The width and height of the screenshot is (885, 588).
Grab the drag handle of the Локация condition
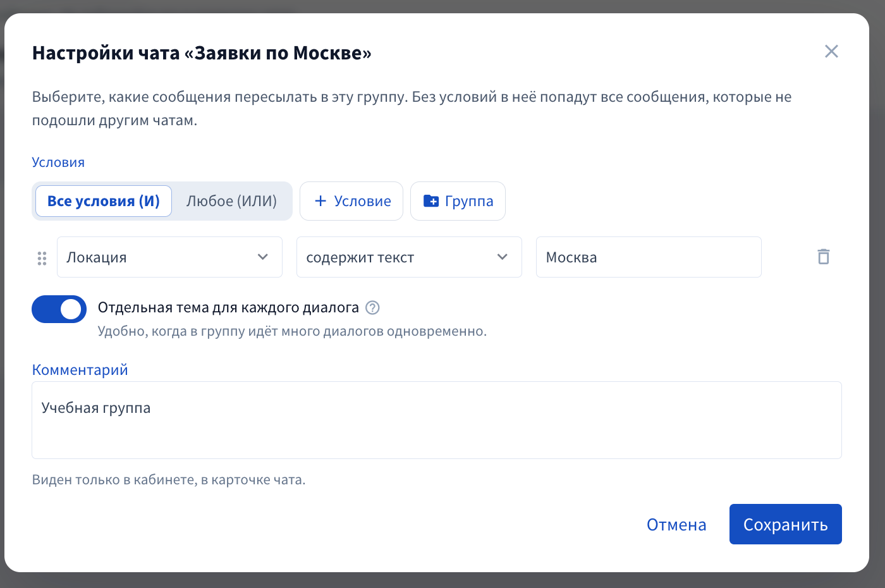tap(42, 258)
